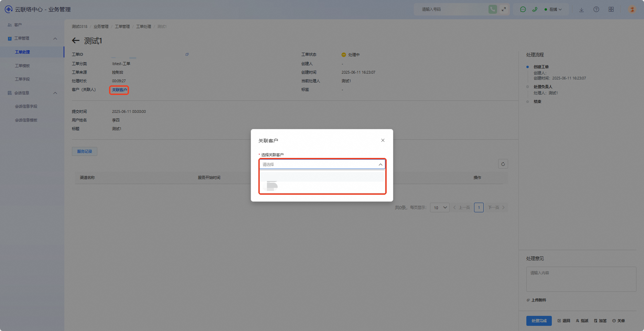Screen dimensions: 644x331
Task: Collapse the 会话信息 menu chevron
Action: [x=55, y=93]
